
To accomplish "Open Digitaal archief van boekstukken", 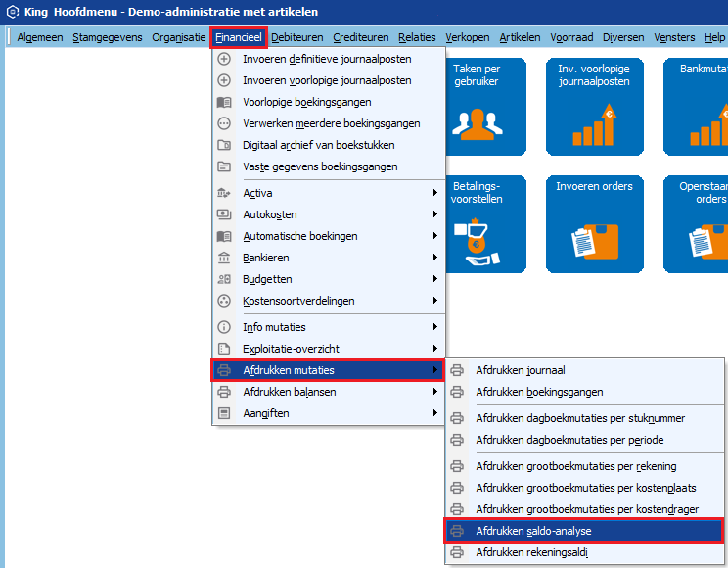I will [319, 145].
